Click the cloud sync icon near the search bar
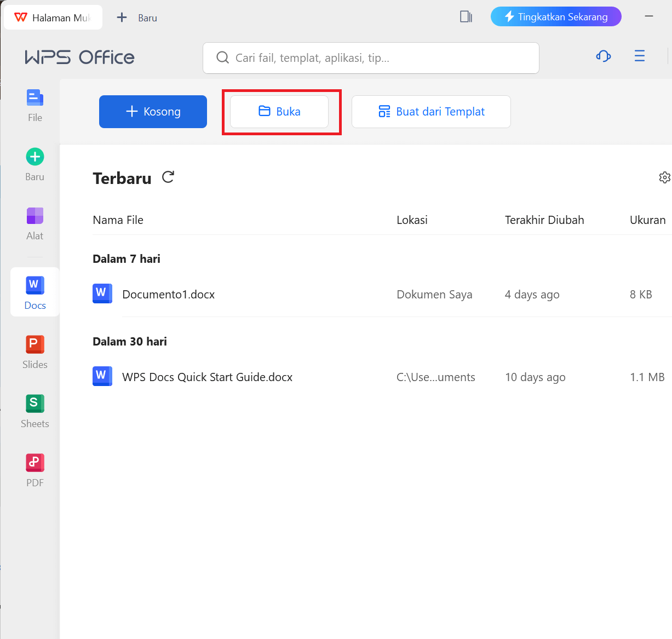 603,56
